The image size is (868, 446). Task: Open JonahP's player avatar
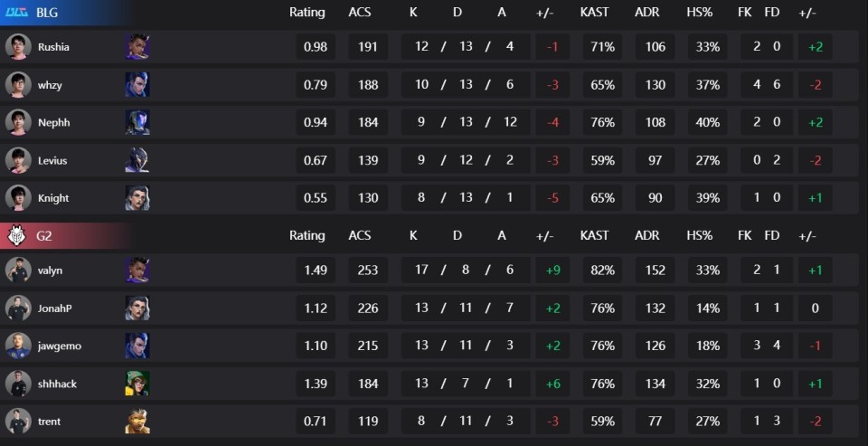click(x=18, y=308)
